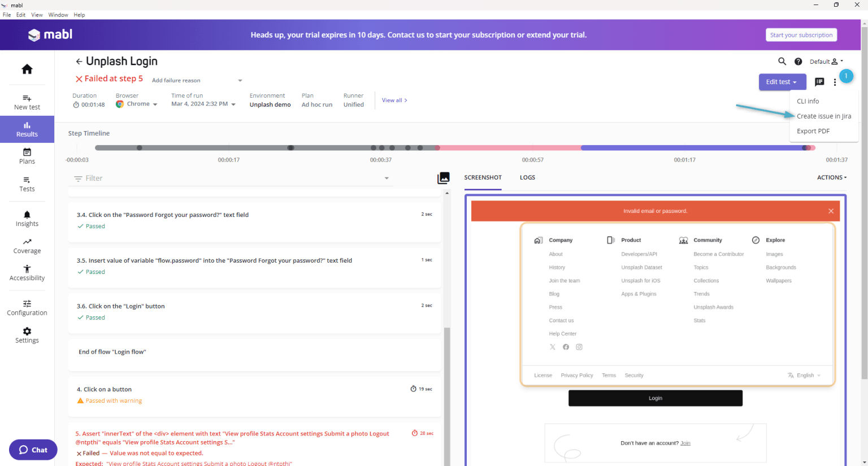Open the Home page from sidebar
This screenshot has height=466, width=868.
pyautogui.click(x=27, y=68)
